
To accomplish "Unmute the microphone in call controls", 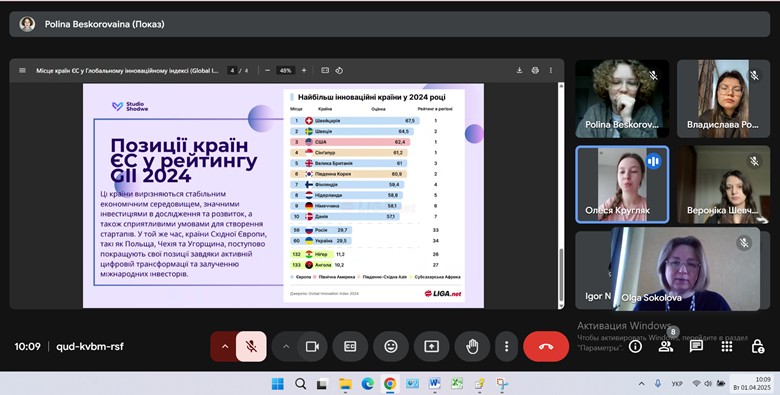I will click(x=252, y=347).
